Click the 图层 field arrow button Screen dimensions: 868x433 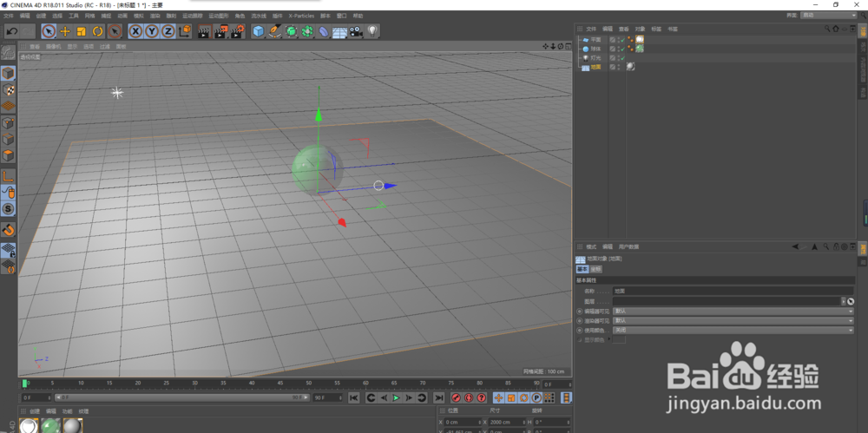coord(844,301)
